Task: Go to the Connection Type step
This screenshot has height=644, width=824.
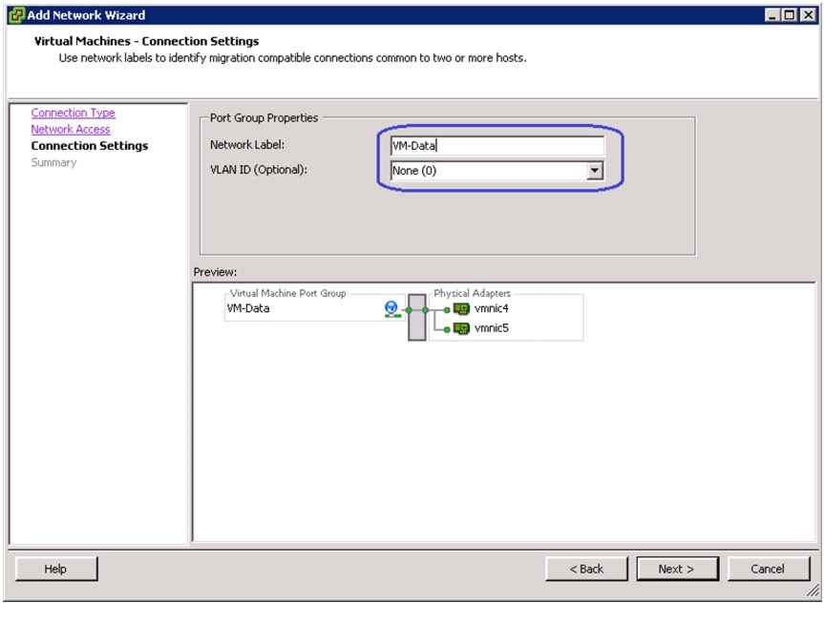Action: click(x=74, y=113)
